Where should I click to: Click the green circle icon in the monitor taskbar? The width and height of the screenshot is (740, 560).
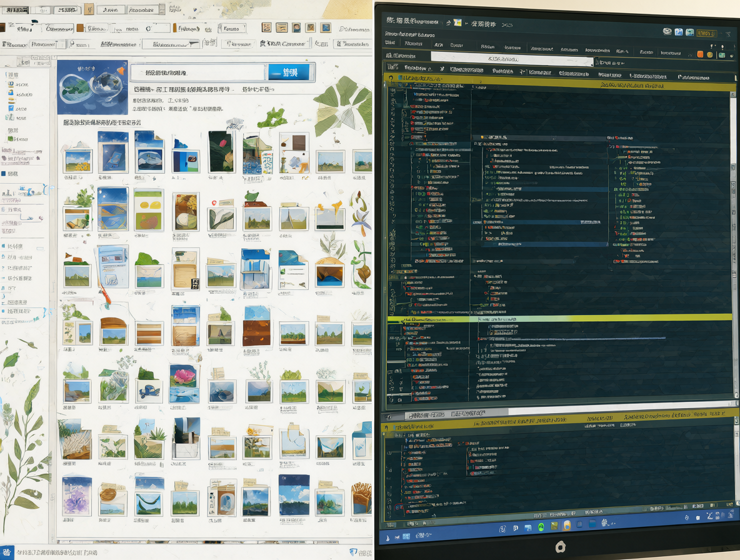click(541, 526)
